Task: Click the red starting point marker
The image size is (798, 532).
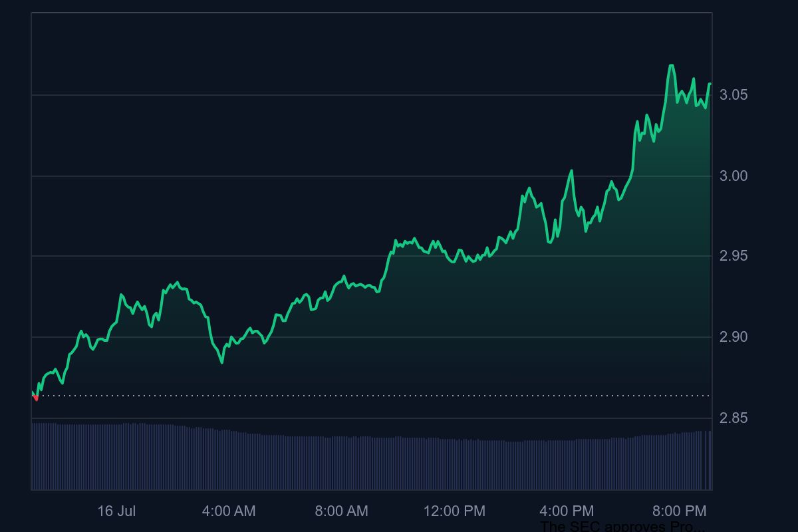Action: pos(35,398)
